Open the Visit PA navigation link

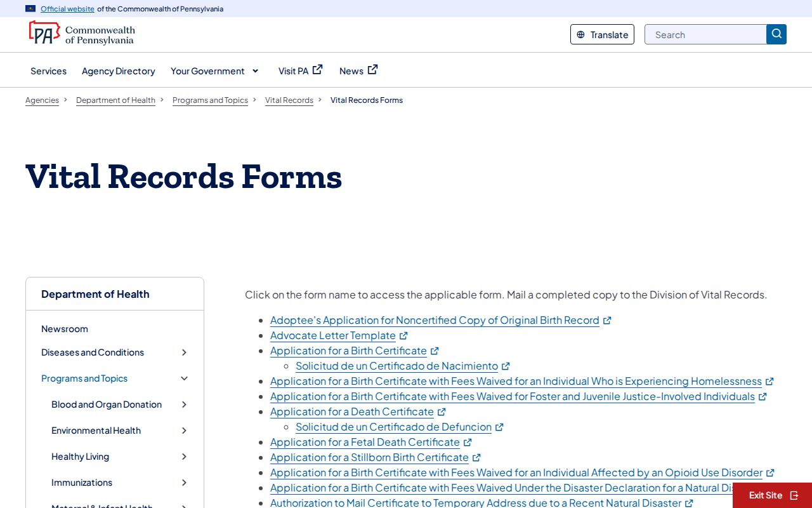[300, 70]
